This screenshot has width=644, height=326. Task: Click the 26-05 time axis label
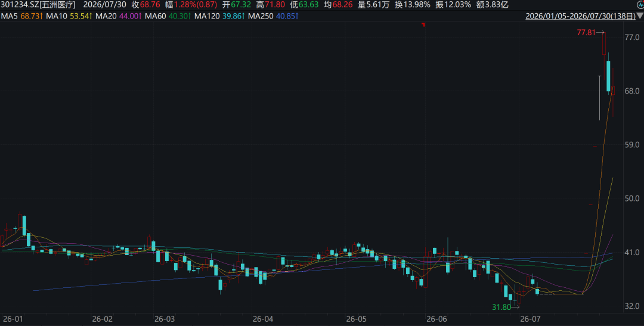[x=357, y=319]
